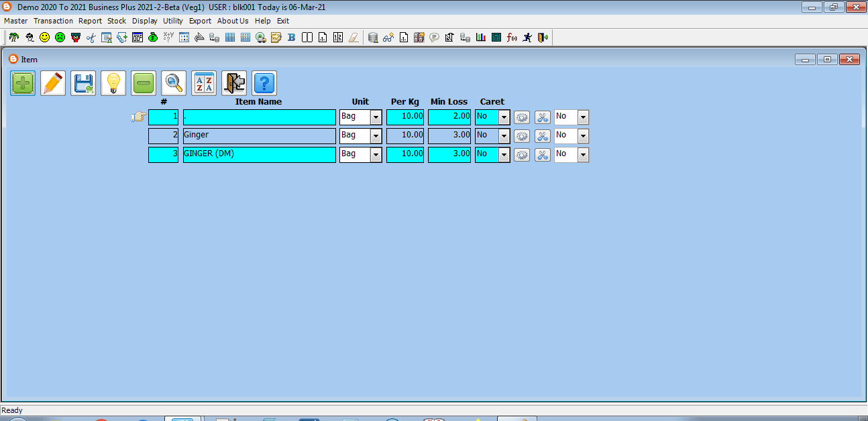The height and width of the screenshot is (421, 868).
Task: Click the door Exit icon in Item window
Action: tap(234, 83)
